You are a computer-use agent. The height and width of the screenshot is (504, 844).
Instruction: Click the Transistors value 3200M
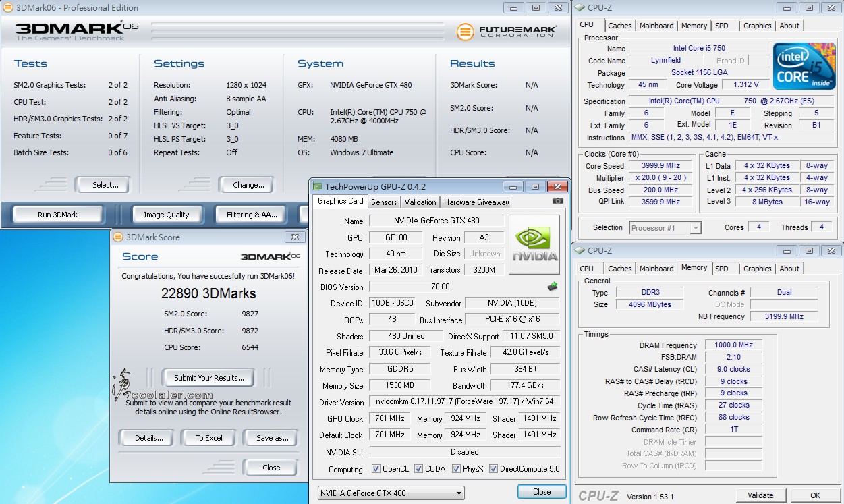tap(484, 271)
